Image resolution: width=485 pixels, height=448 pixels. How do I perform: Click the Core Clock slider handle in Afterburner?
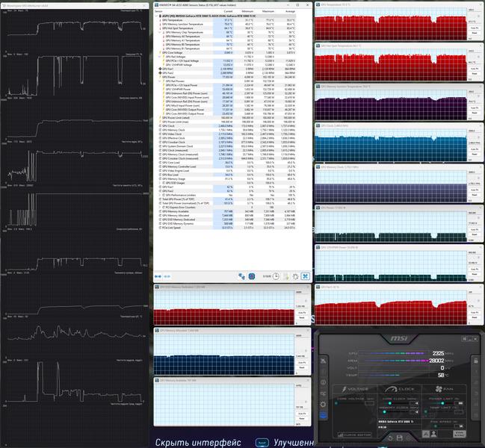[x=390, y=403]
